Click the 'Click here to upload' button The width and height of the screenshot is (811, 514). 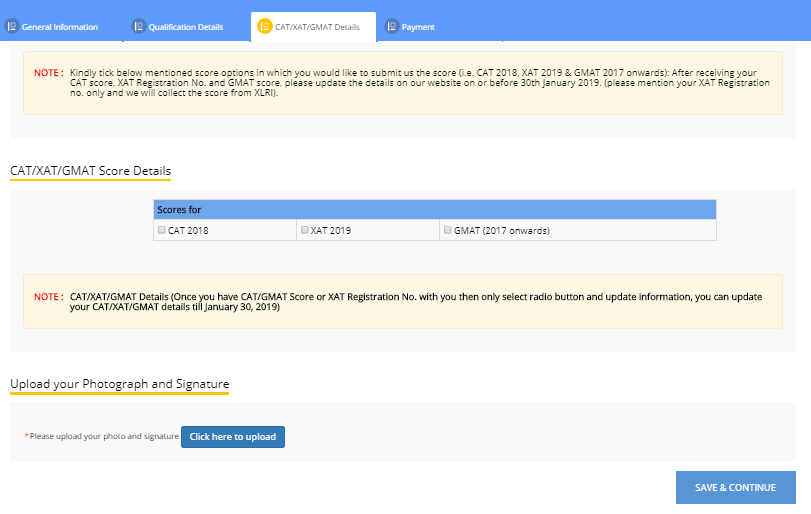point(233,437)
